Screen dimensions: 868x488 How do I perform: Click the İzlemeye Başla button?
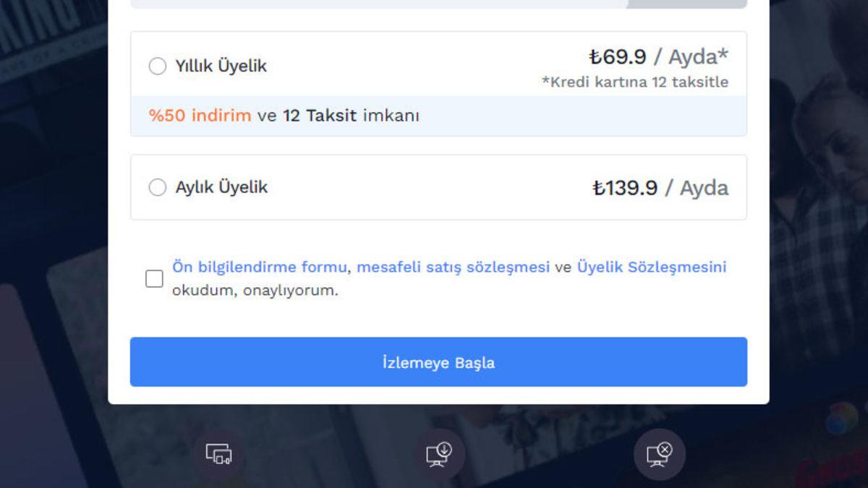(439, 362)
